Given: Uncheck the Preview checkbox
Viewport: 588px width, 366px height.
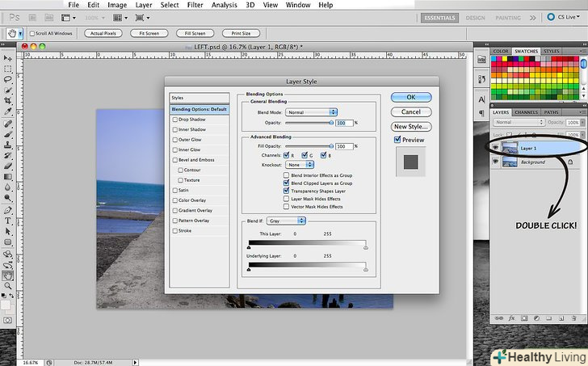Looking at the screenshot, I should (x=397, y=140).
